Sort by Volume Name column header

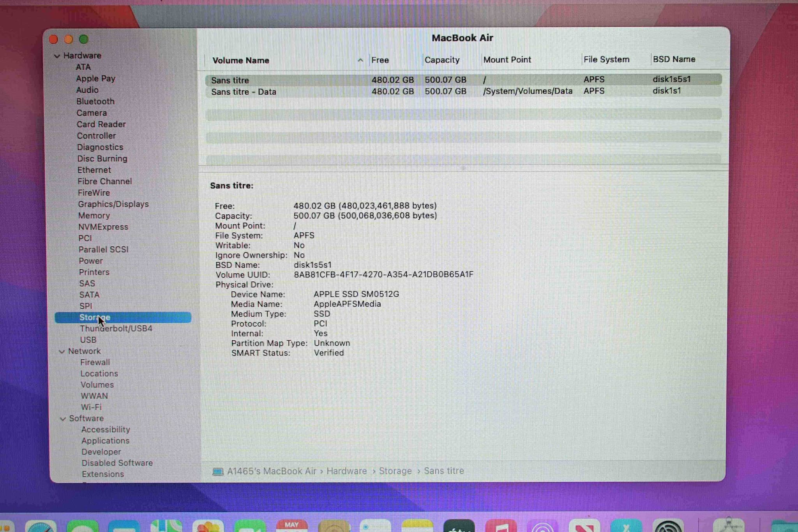click(241, 60)
